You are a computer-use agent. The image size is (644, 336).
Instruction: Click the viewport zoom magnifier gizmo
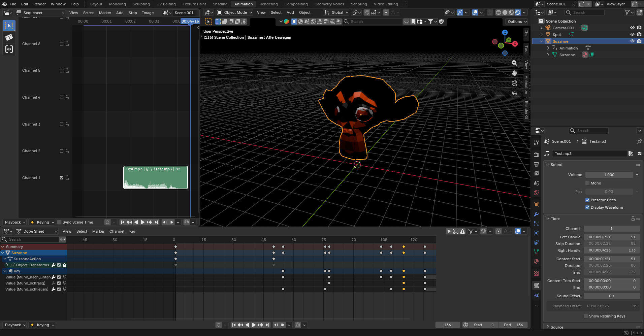click(514, 63)
